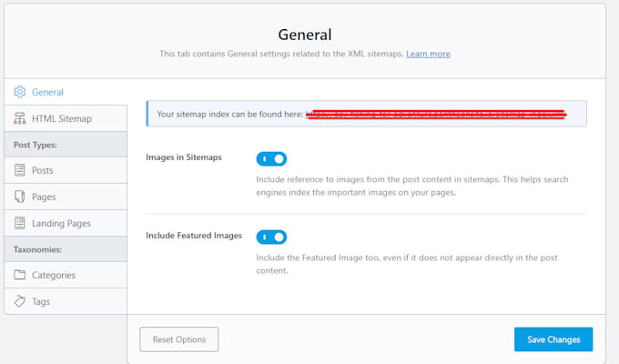Click description 'Include reference to images from the post'

(x=412, y=186)
